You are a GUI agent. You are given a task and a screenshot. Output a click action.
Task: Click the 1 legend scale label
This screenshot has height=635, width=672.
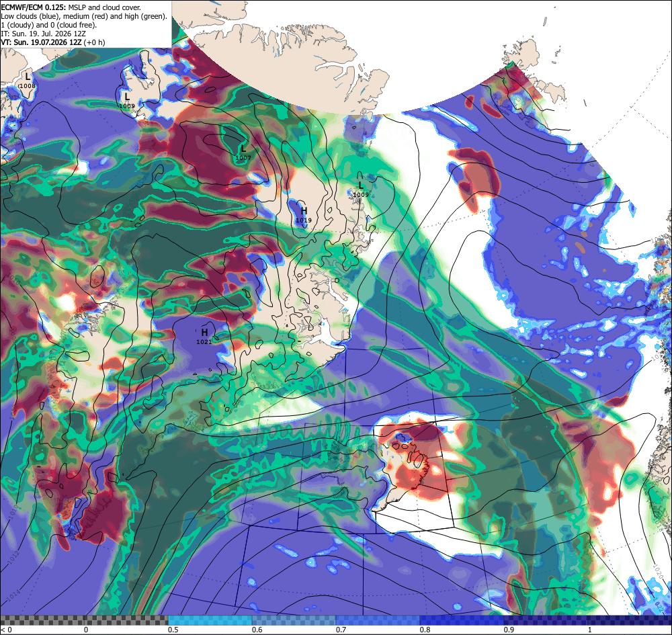pyautogui.click(x=590, y=630)
